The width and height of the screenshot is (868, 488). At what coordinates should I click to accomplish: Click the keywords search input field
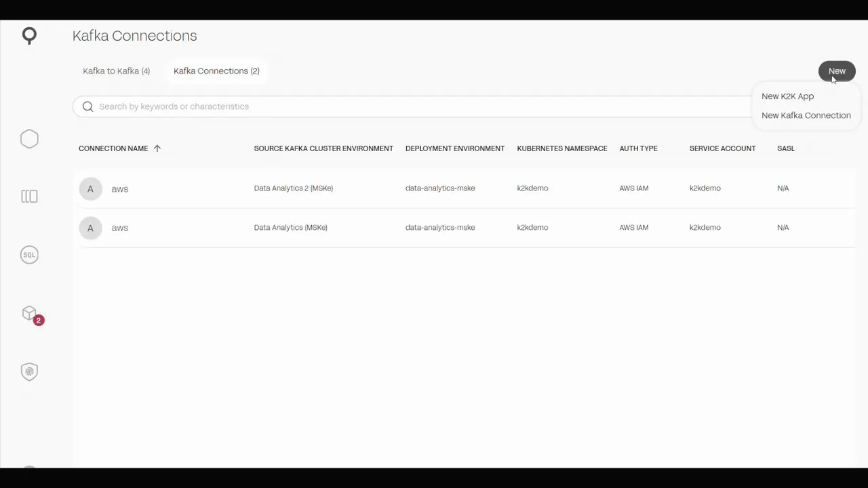pyautogui.click(x=271, y=106)
